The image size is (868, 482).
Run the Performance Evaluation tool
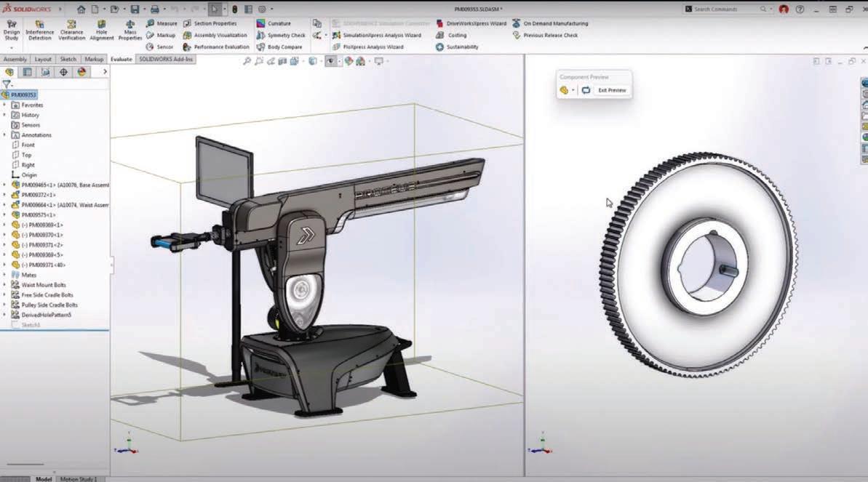216,47
